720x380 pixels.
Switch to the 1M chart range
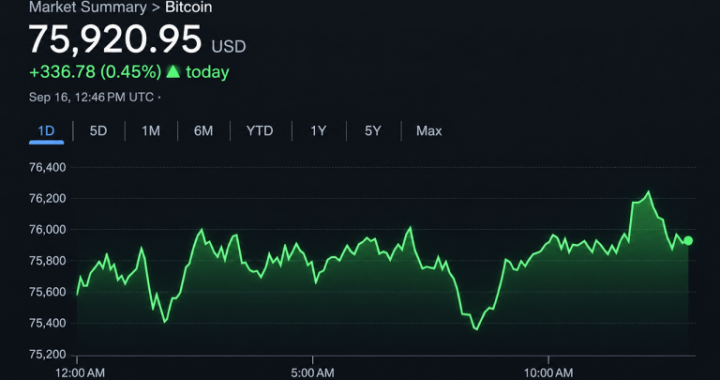[x=151, y=131]
